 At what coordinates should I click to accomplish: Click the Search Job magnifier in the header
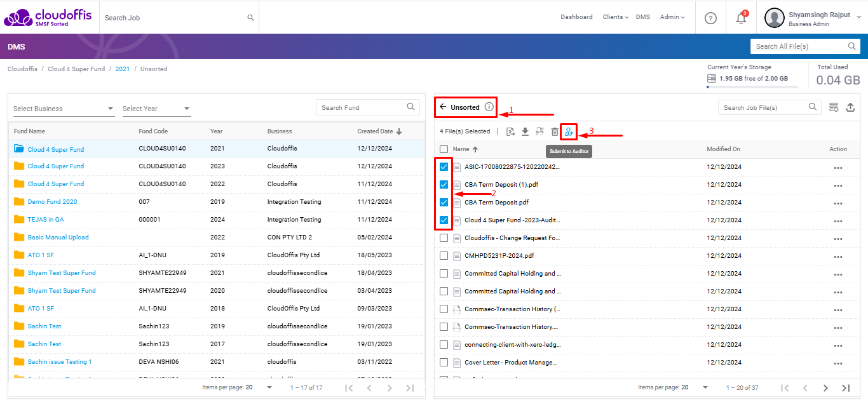point(250,18)
